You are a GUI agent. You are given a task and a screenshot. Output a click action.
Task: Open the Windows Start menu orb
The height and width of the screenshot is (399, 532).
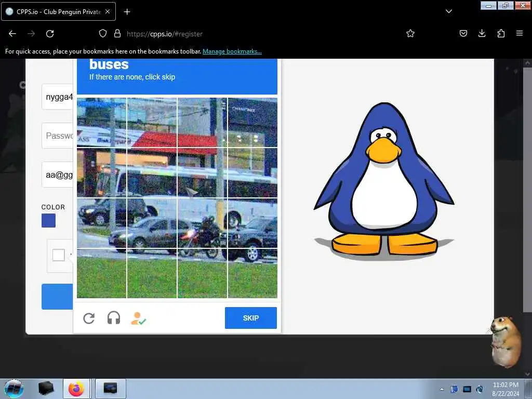coord(14,389)
